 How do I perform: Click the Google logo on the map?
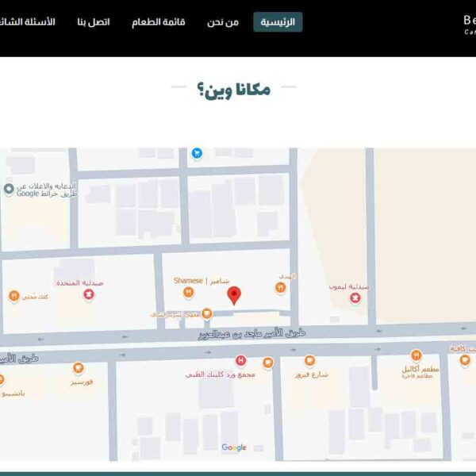coord(234,447)
